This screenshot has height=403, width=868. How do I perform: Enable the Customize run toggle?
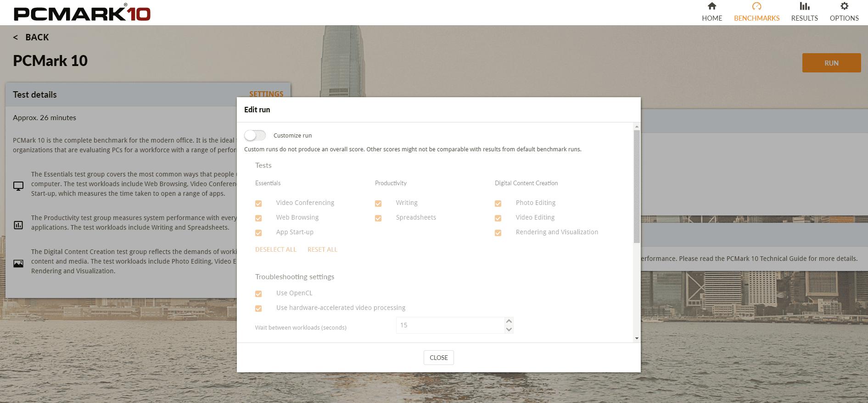click(255, 135)
